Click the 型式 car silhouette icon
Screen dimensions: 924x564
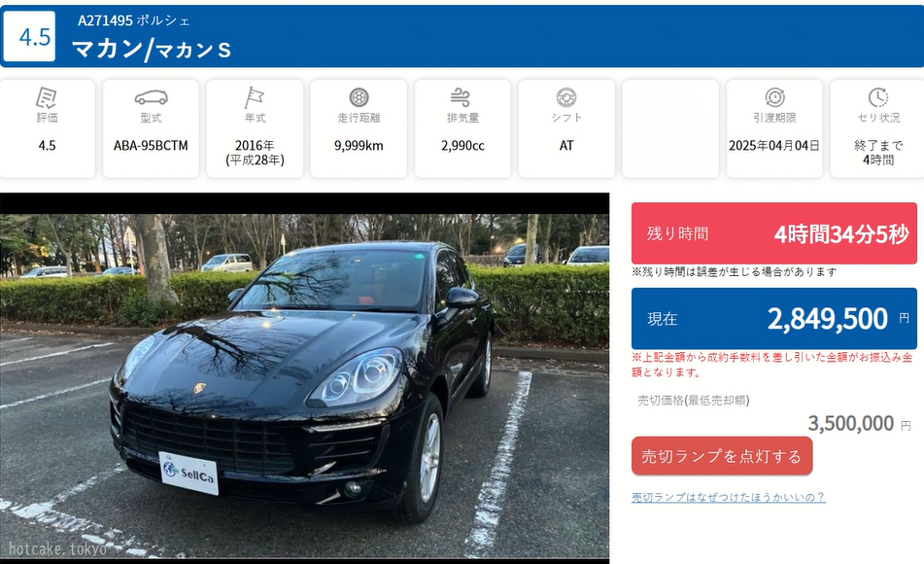[x=151, y=97]
